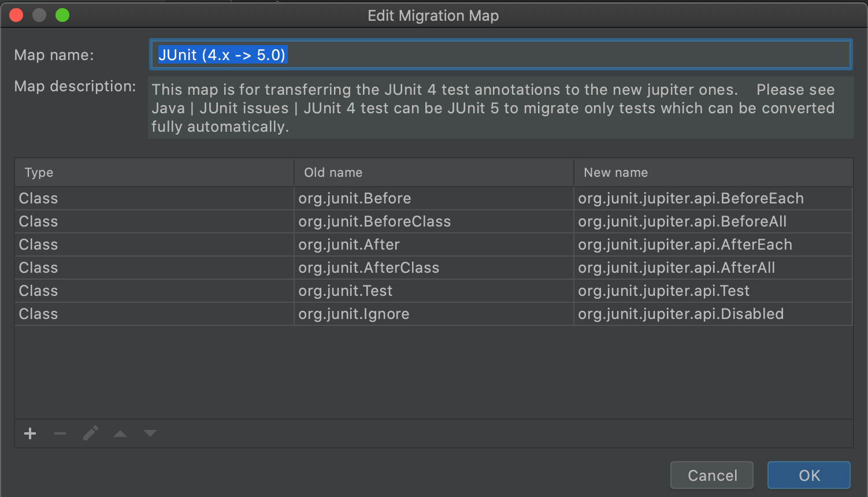Move entry up with up arrow
868x497 pixels.
(120, 433)
